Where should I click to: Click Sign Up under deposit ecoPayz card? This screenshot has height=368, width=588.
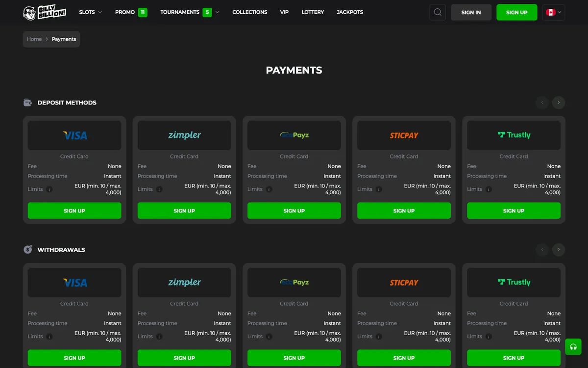[x=294, y=210]
